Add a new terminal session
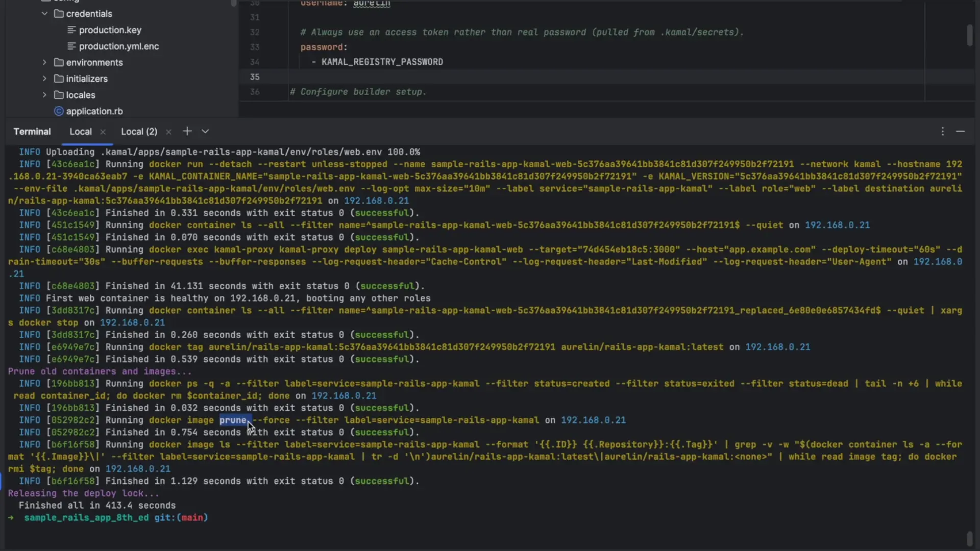The image size is (980, 551). tap(187, 131)
